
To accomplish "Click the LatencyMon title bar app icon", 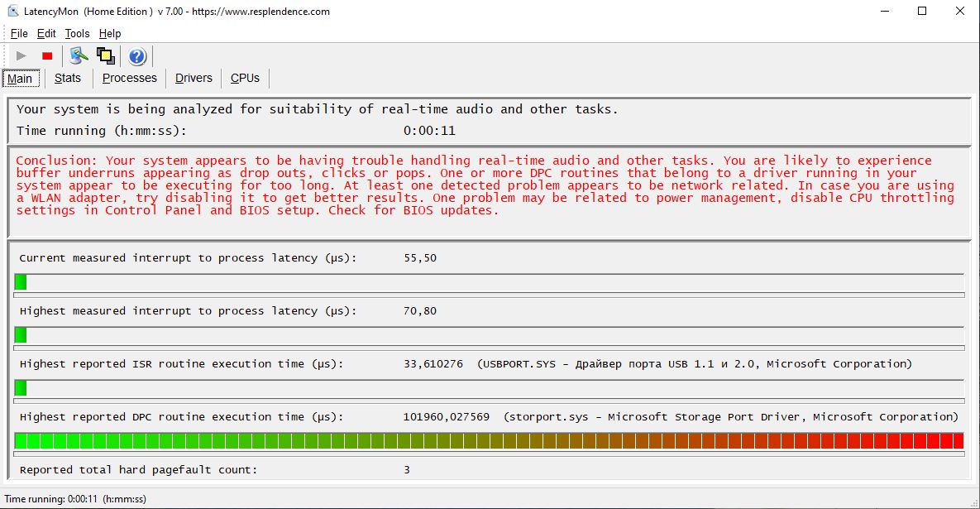I will click(x=12, y=12).
